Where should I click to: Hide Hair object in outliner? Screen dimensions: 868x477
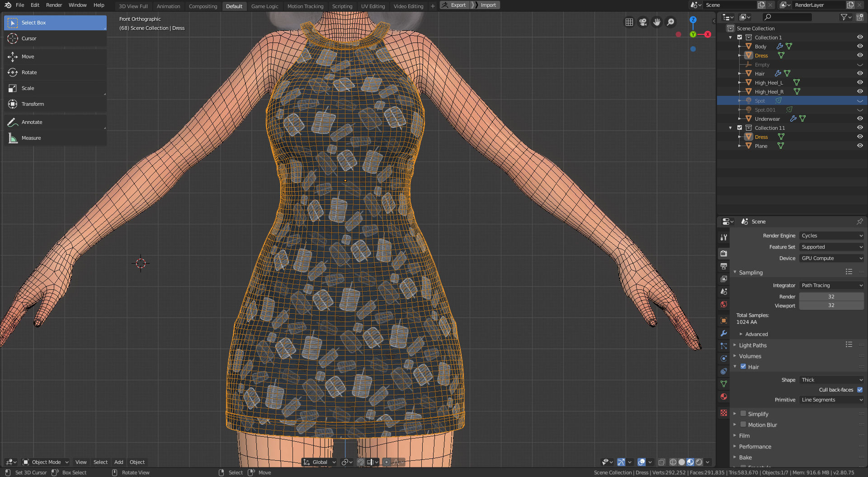click(860, 73)
